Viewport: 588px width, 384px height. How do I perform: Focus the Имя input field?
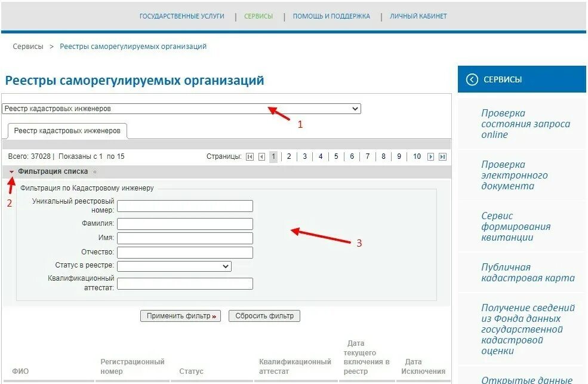(185, 238)
